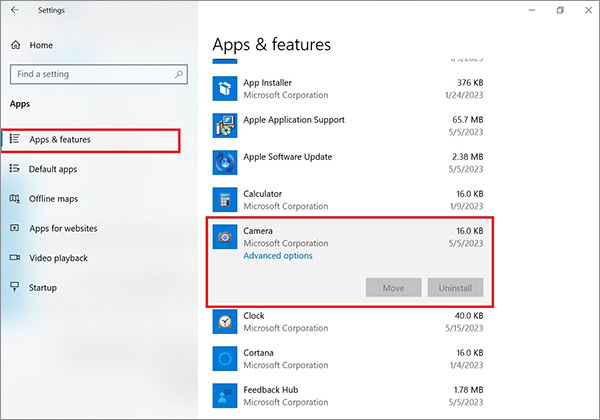Open Video playback settings
600x420 pixels.
(x=58, y=258)
